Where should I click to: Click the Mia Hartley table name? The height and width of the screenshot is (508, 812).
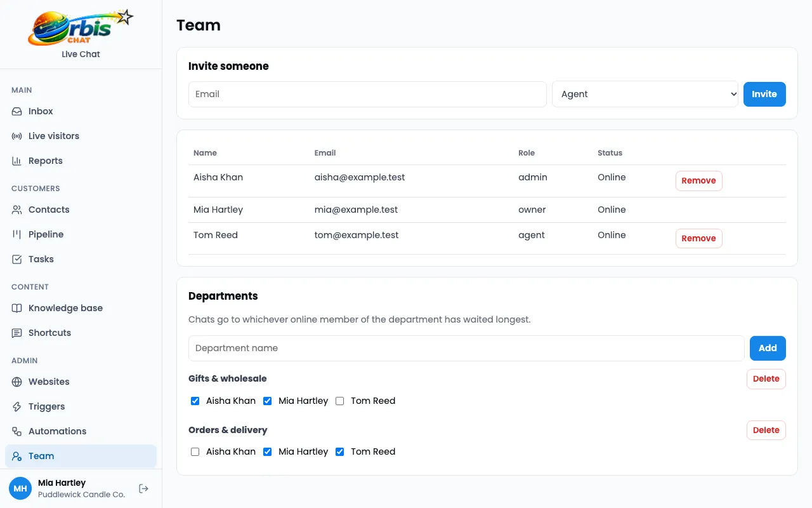click(x=218, y=210)
